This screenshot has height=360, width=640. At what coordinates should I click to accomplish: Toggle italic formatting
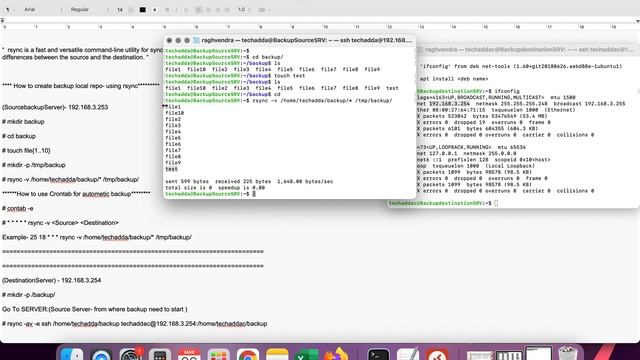click(177, 9)
